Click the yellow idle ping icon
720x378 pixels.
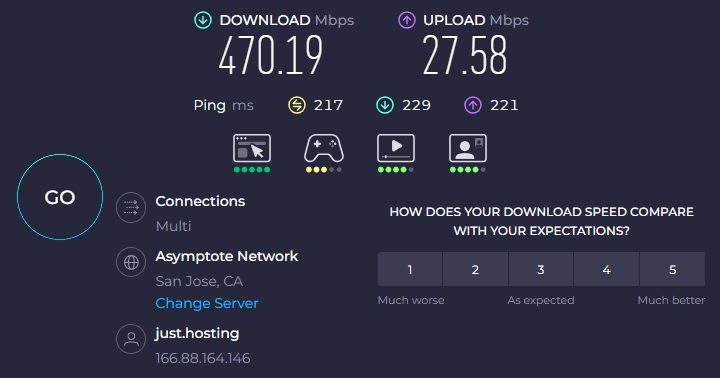click(x=297, y=105)
